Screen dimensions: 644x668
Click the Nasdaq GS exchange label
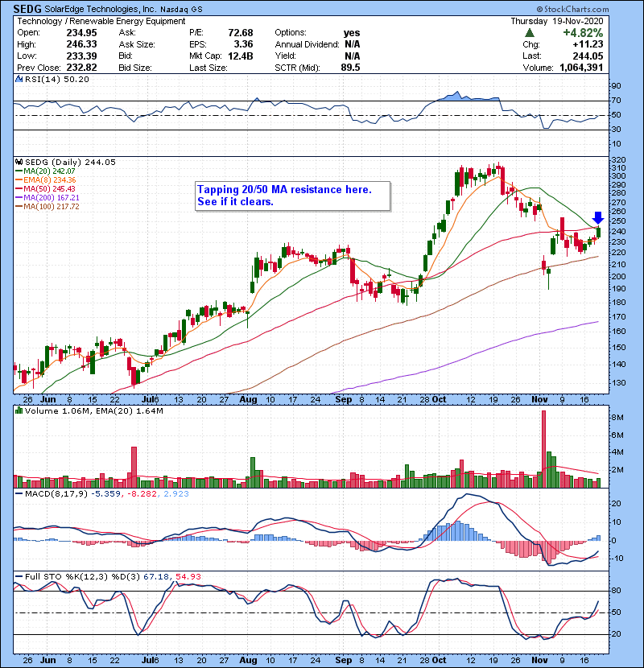click(182, 10)
